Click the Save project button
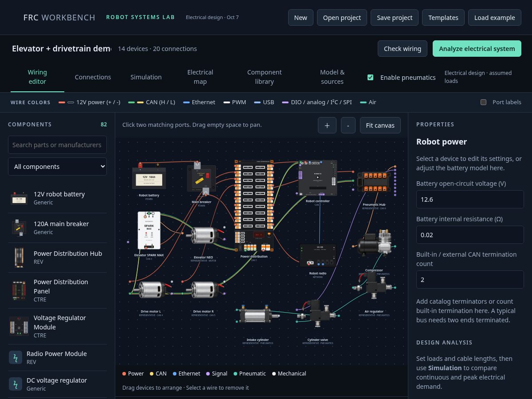532x399 pixels. point(395,18)
